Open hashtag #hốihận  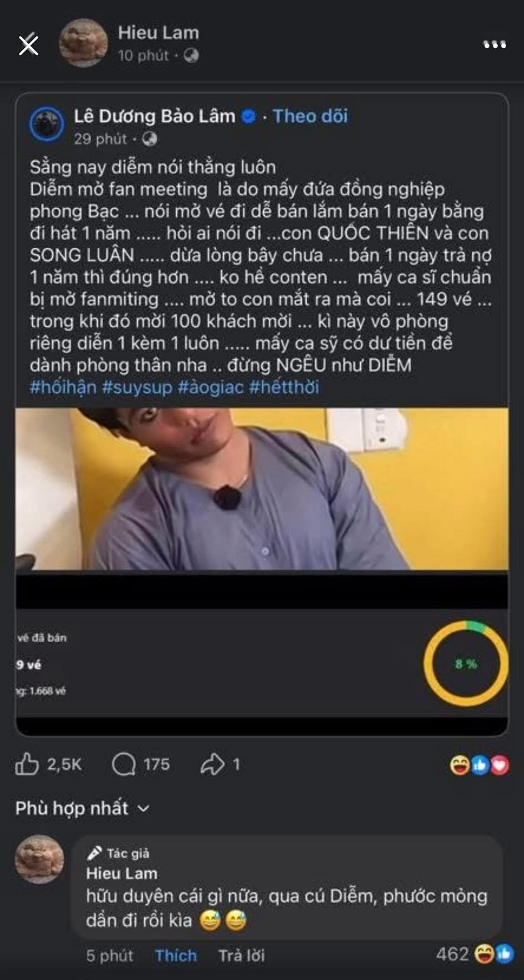(63, 387)
